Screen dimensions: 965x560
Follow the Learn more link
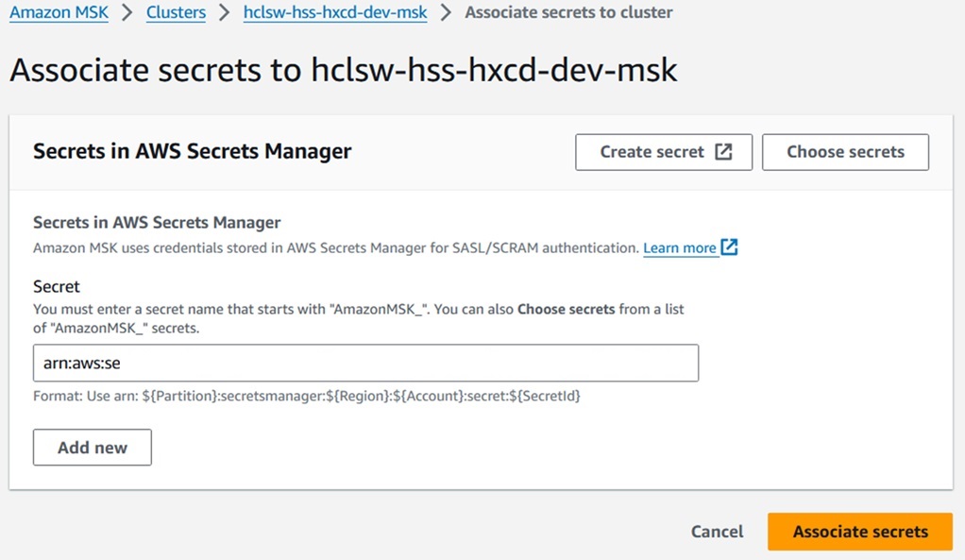coord(680,248)
